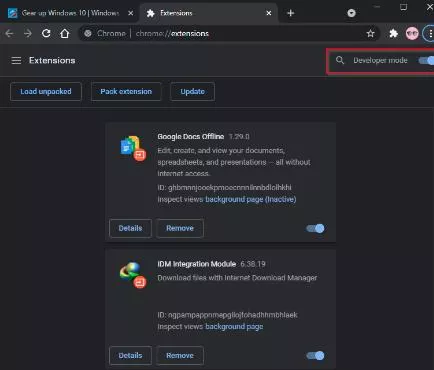This screenshot has width=434, height=370.
Task: Click the IDM Integration Module extension icon
Action: 133,275
